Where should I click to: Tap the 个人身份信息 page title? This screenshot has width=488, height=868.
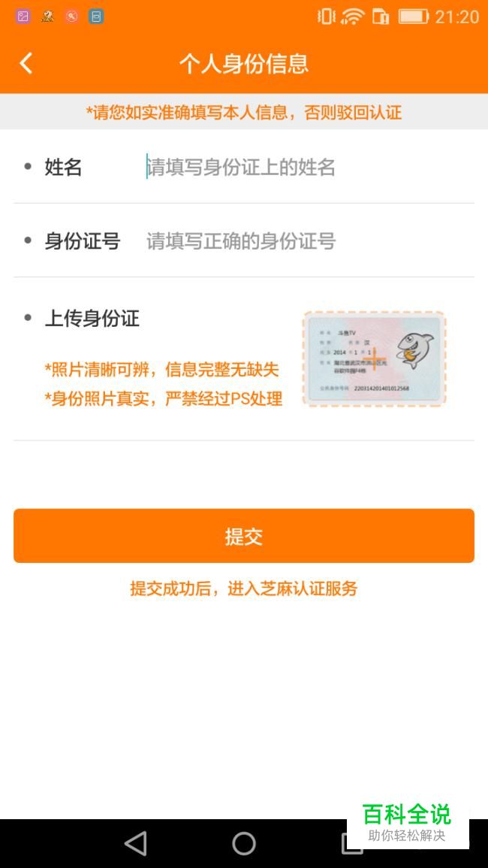[244, 64]
